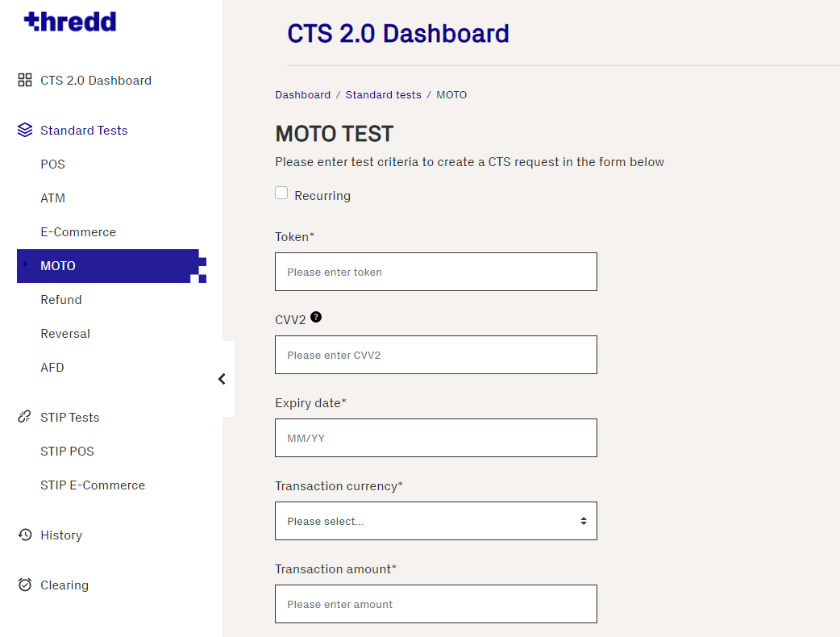Click the Thredd logo

tap(70, 22)
